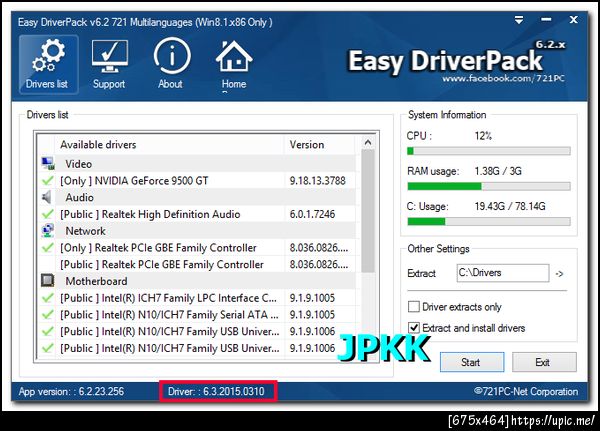Click the Video category display icon

tap(48, 163)
